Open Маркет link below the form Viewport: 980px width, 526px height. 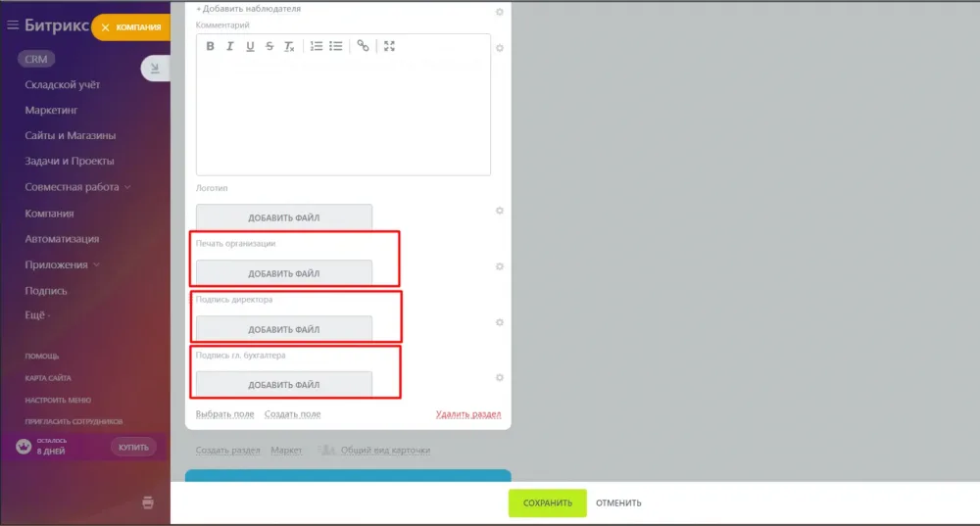286,451
